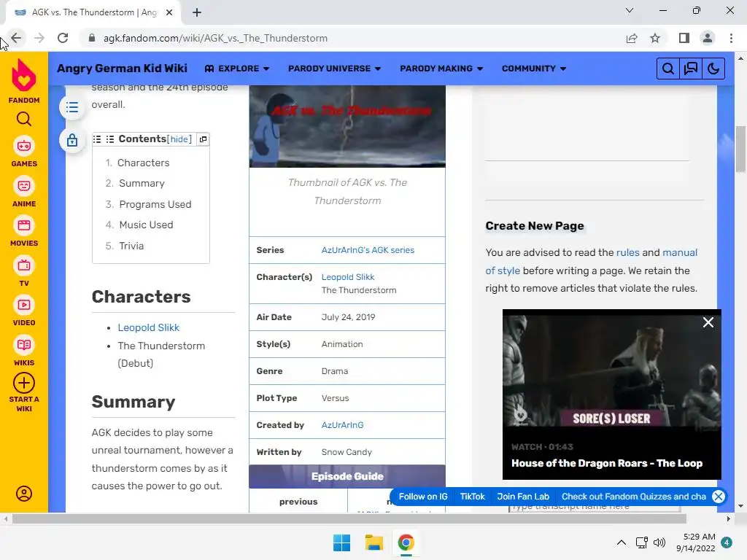Click the episode thumbnail image
Screen dimensions: 747x560
click(x=347, y=126)
